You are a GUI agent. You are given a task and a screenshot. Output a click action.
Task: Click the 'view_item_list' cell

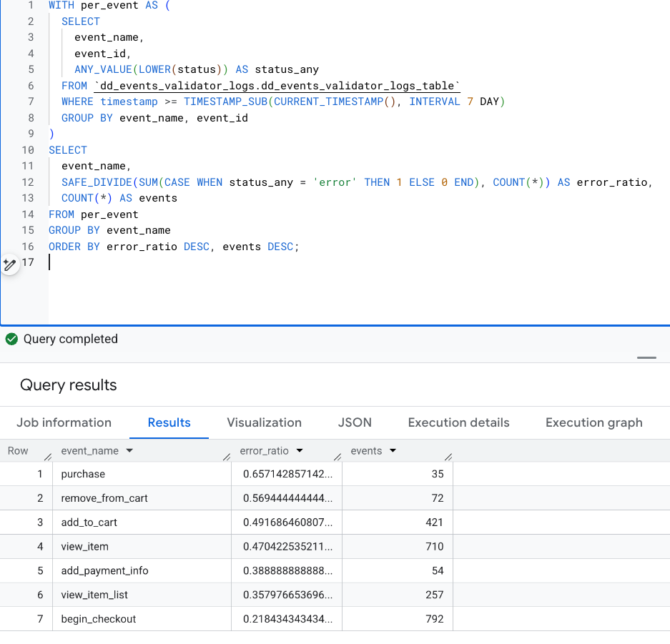coord(142,595)
